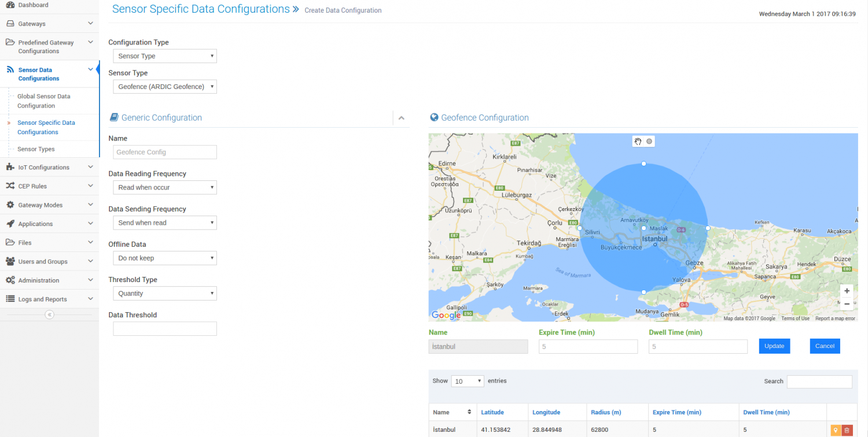Switch to the hand pan tool on map
The height and width of the screenshot is (437, 868).
(638, 141)
